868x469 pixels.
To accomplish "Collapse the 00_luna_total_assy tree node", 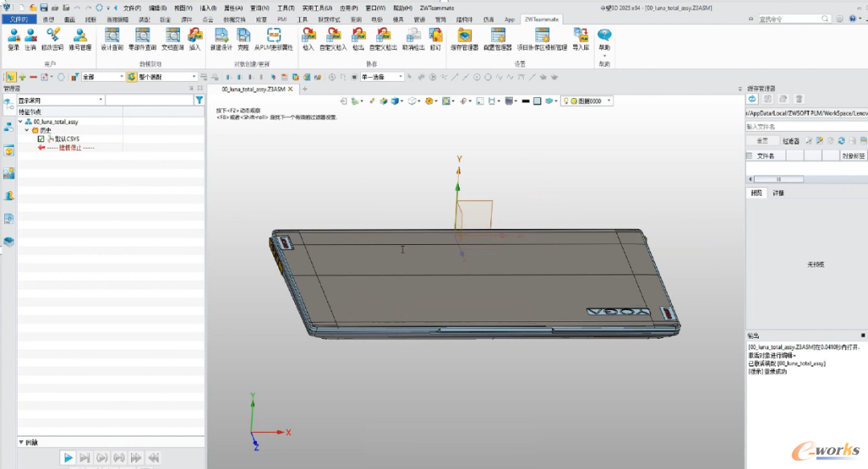I will point(20,122).
